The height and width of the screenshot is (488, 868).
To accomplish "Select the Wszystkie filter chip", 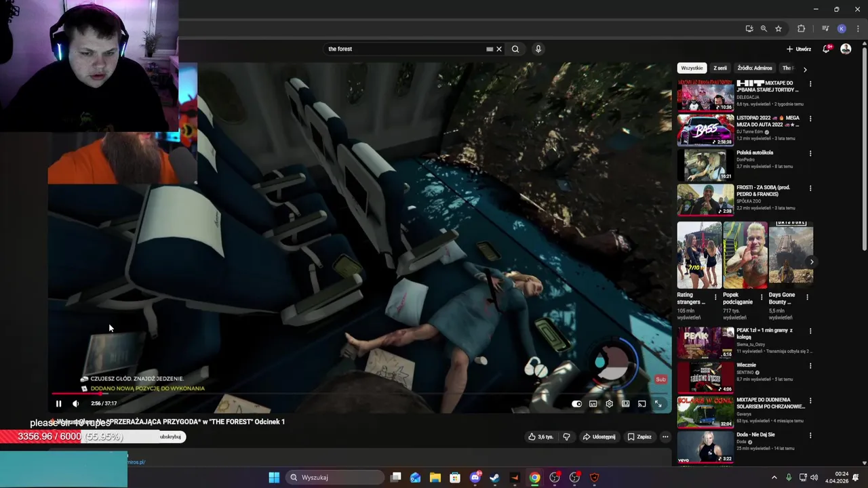I will (692, 68).
